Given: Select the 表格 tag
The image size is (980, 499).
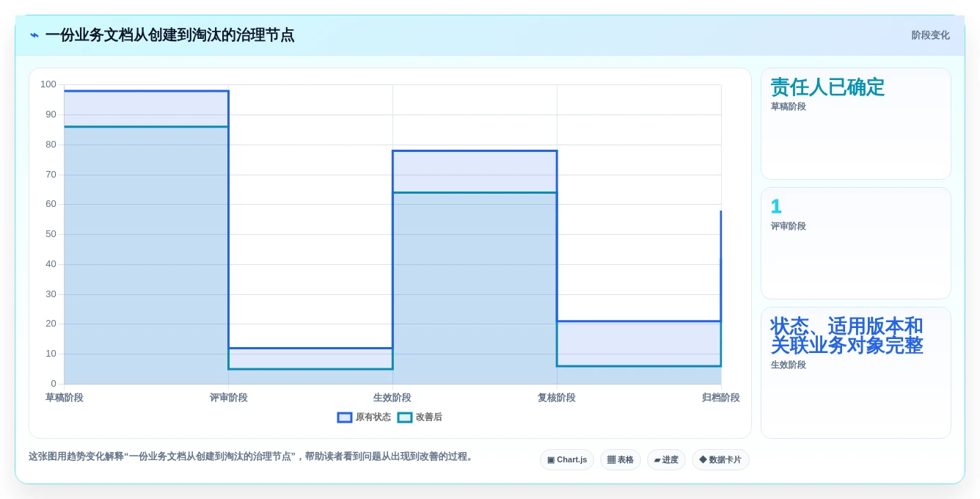Looking at the screenshot, I should click(621, 460).
